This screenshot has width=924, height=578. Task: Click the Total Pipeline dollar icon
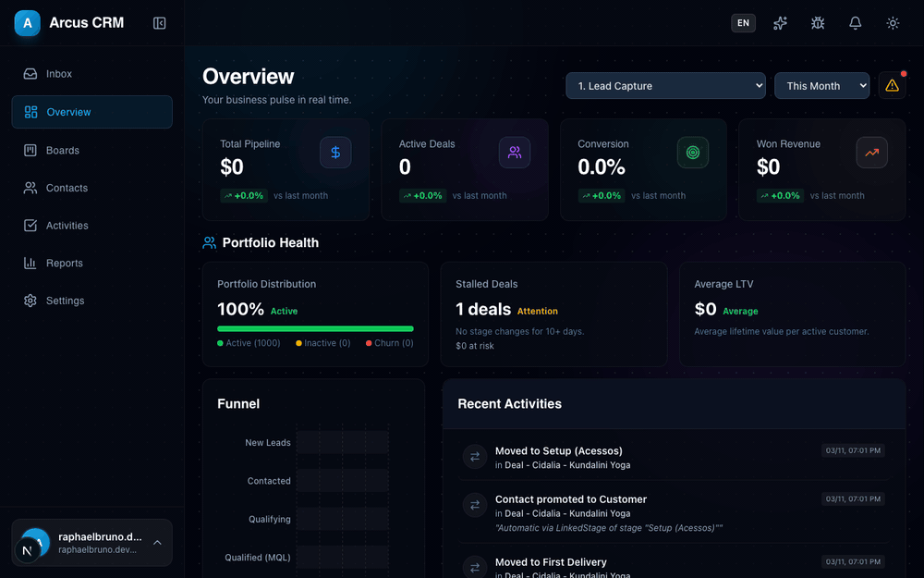tap(335, 153)
